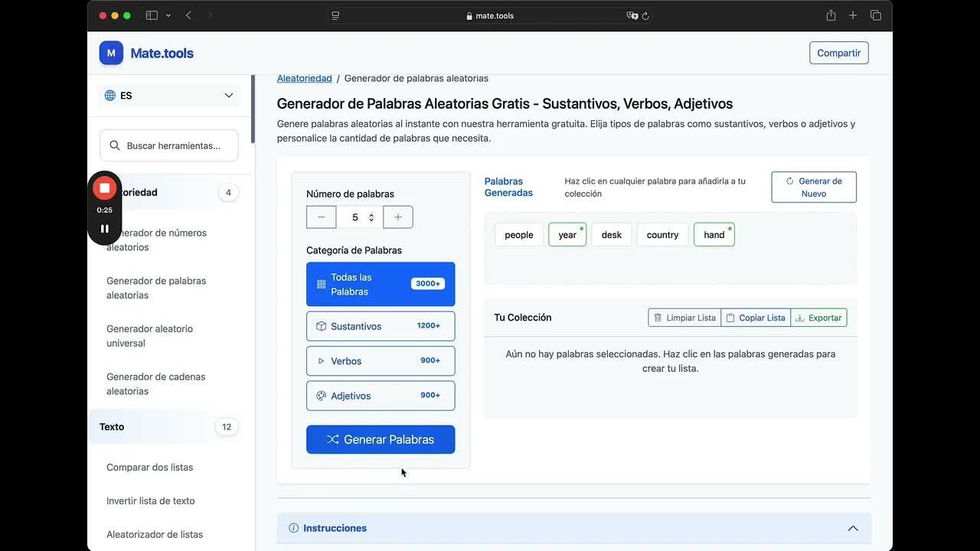980x551 pixels.
Task: Collapse the Aleatoriedad sidebar section
Action: point(169,193)
